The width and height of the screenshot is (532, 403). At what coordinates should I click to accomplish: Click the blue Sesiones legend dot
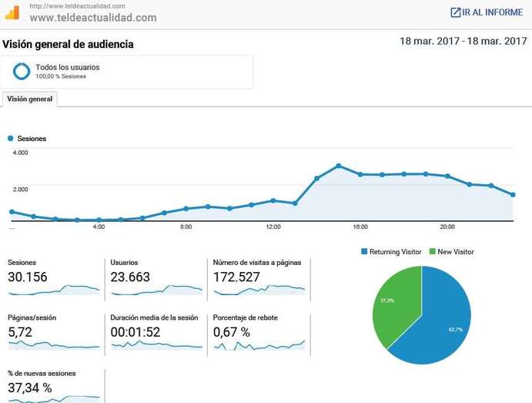click(10, 139)
